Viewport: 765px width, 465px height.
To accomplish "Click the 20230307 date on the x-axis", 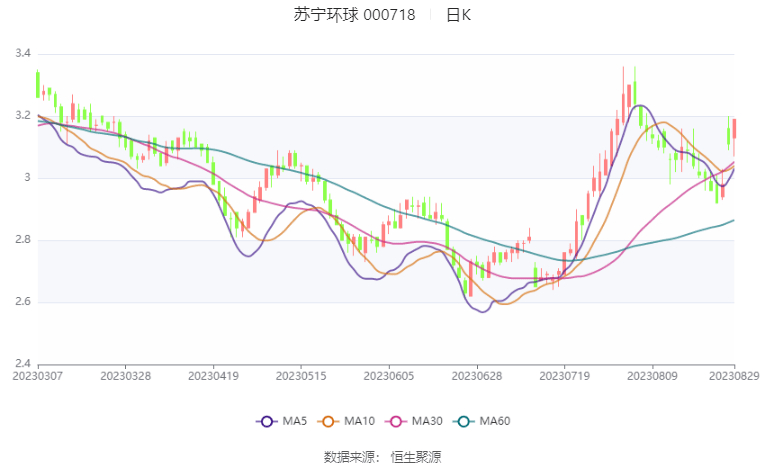I will 37,375.
